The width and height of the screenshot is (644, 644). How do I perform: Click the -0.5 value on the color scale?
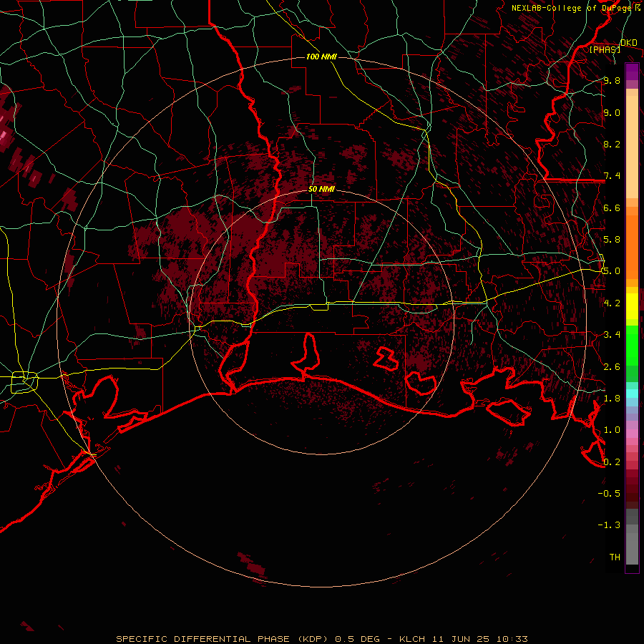click(609, 493)
